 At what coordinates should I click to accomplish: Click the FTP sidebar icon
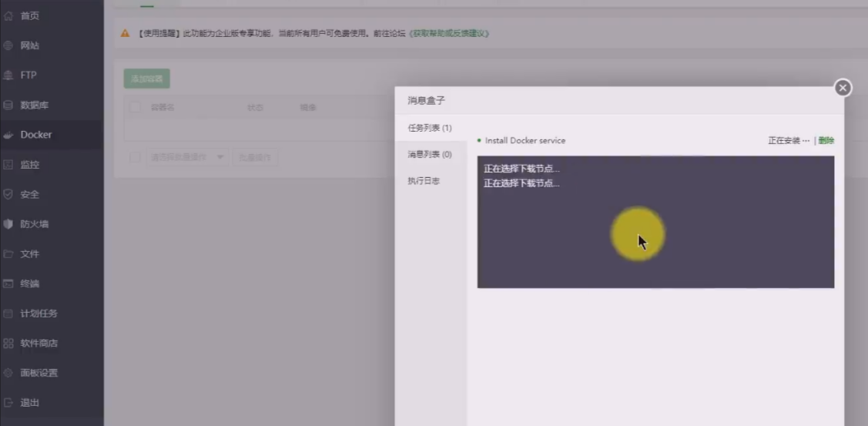pyautogui.click(x=8, y=75)
